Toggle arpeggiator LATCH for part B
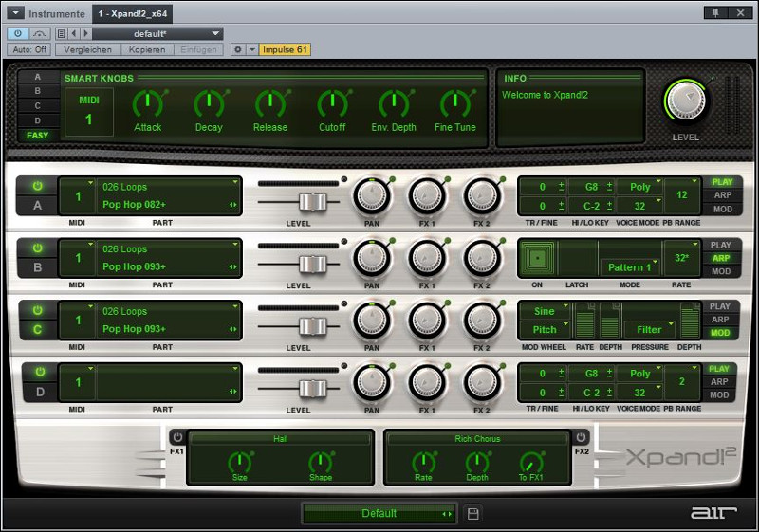Viewport: 759px width, 532px height. coord(577,258)
